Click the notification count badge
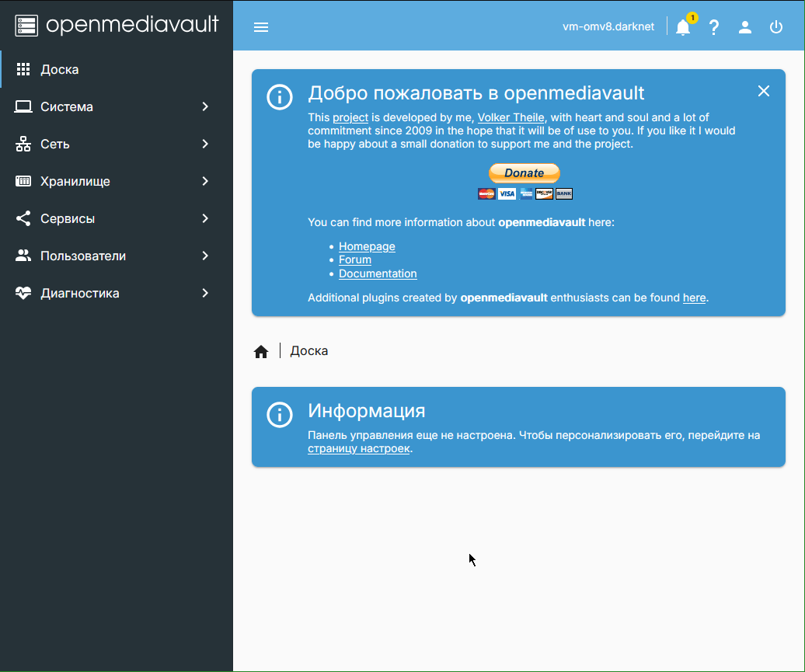 point(692,18)
